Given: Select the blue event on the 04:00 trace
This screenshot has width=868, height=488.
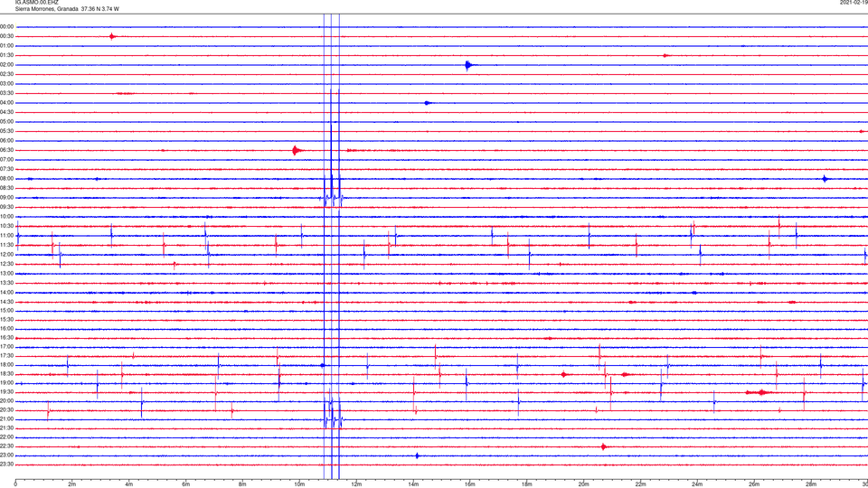Looking at the screenshot, I should [428, 103].
